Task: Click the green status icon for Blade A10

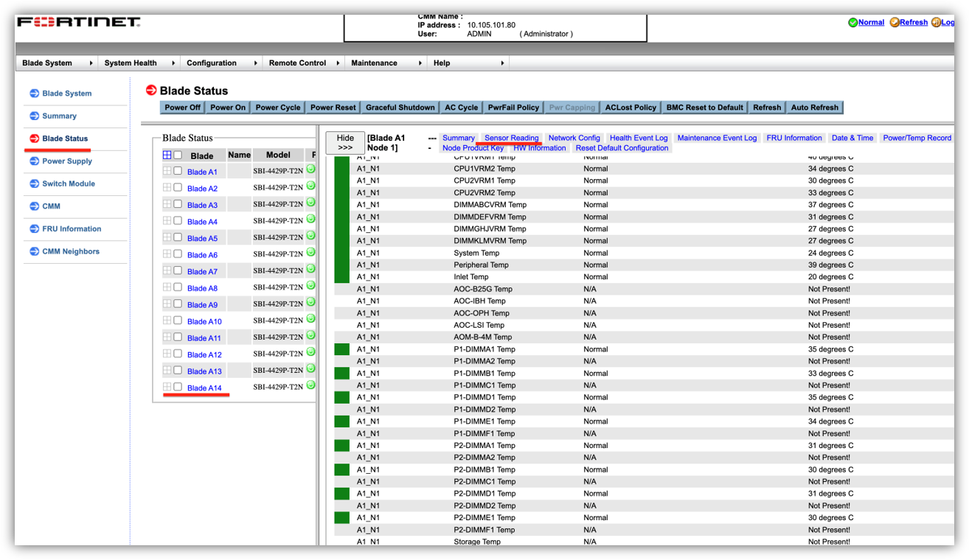Action: coord(311,318)
